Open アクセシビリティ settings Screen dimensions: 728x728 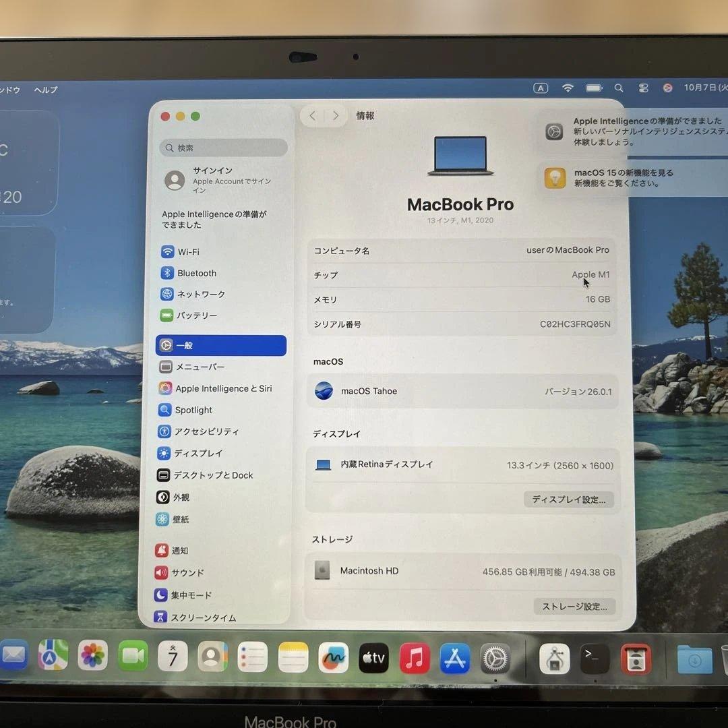[206, 431]
